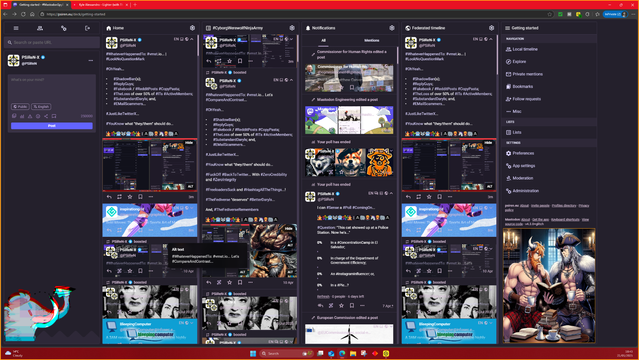Bookmark the top Home column post
The image size is (639, 360).
(140, 197)
